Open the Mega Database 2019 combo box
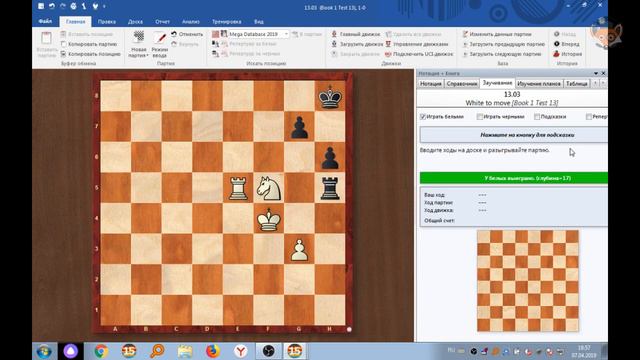Viewport: 640px width, 360px height. [x=258, y=34]
